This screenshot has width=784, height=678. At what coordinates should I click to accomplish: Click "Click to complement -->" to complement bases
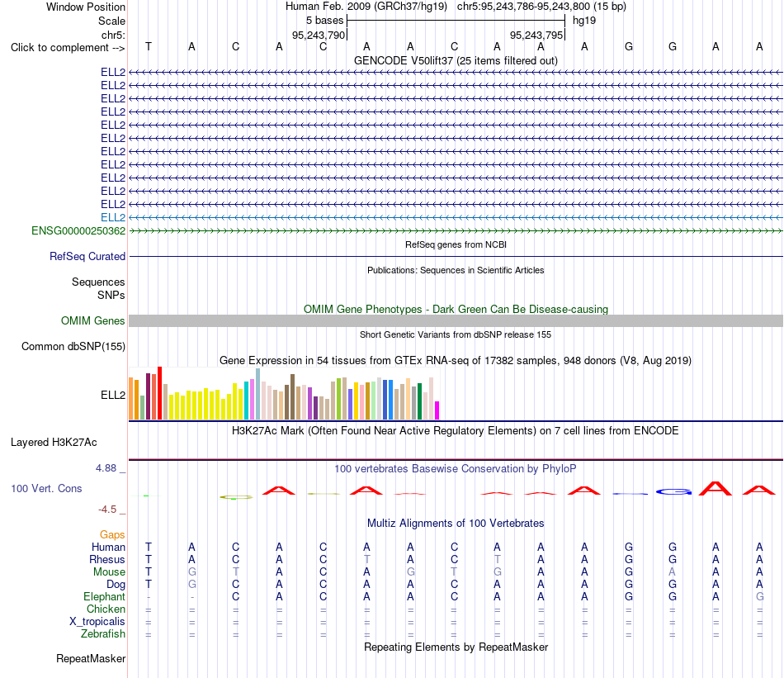click(x=68, y=48)
